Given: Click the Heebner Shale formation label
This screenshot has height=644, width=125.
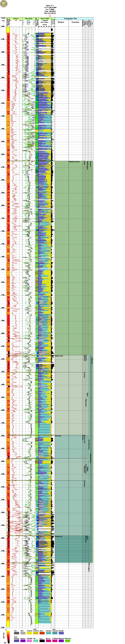Looking at the screenshot, I should (59, 356).
